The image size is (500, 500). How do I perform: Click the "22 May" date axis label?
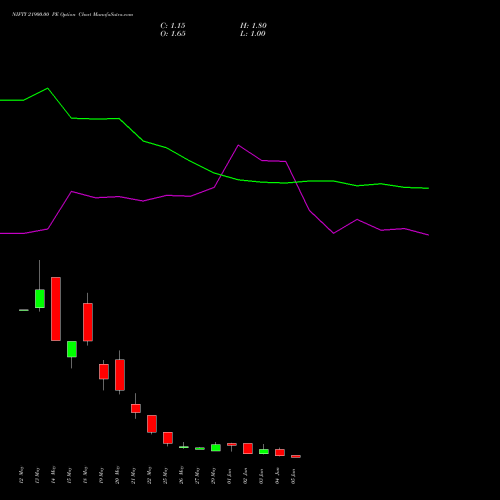(x=150, y=475)
